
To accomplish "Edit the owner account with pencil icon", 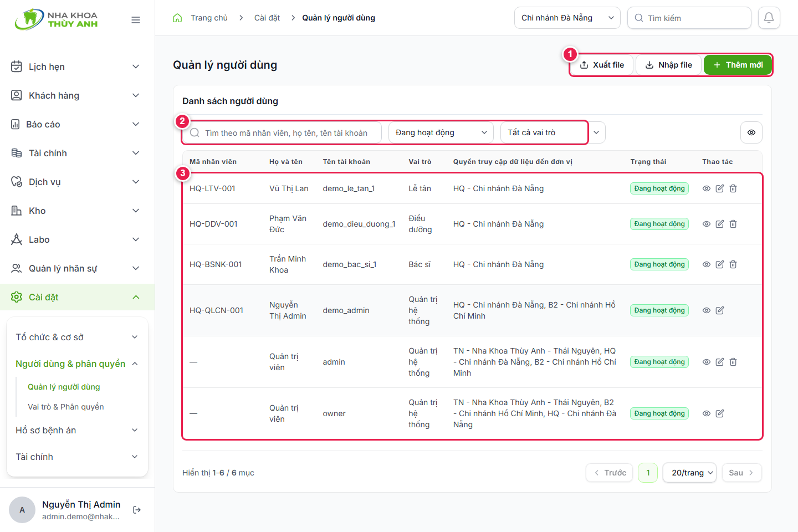I will point(720,413).
